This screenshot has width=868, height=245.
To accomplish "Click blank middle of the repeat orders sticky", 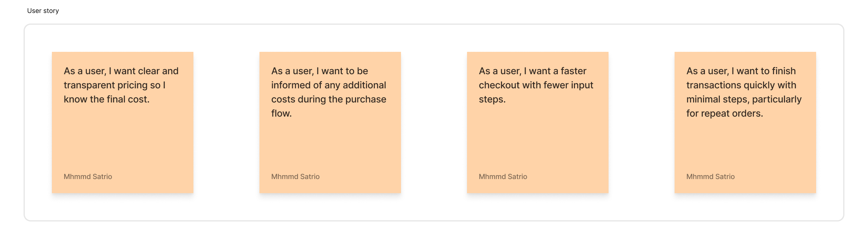I will pos(745,145).
